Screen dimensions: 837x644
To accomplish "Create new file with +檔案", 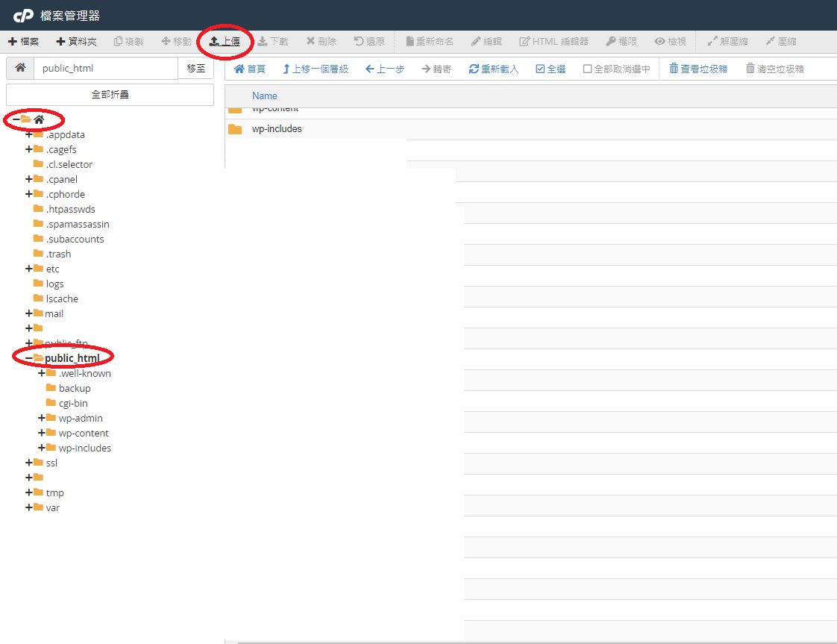I will pos(23,42).
